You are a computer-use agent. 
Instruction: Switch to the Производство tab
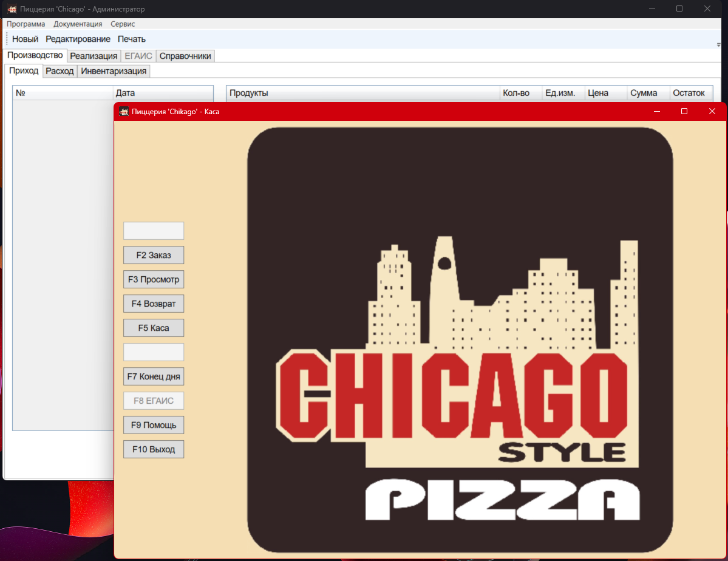[x=35, y=55]
